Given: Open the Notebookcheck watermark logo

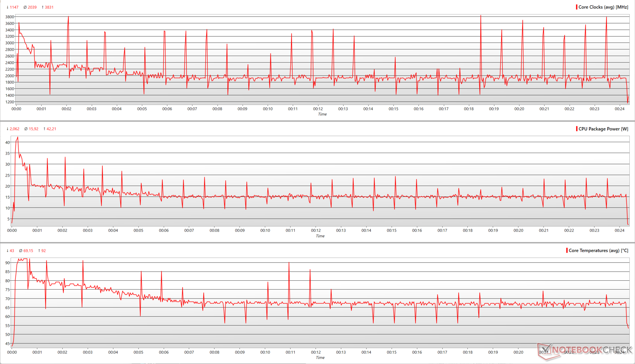Looking at the screenshot, I should [584, 350].
